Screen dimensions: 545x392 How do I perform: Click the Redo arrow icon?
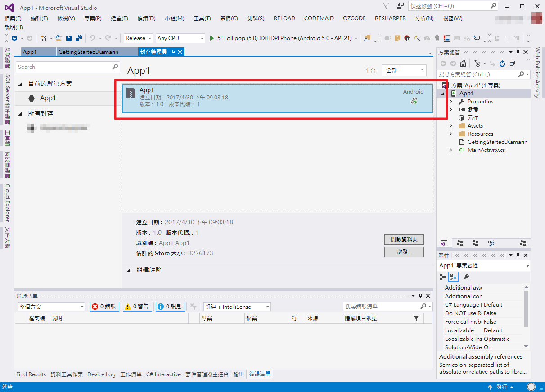[x=108, y=38]
